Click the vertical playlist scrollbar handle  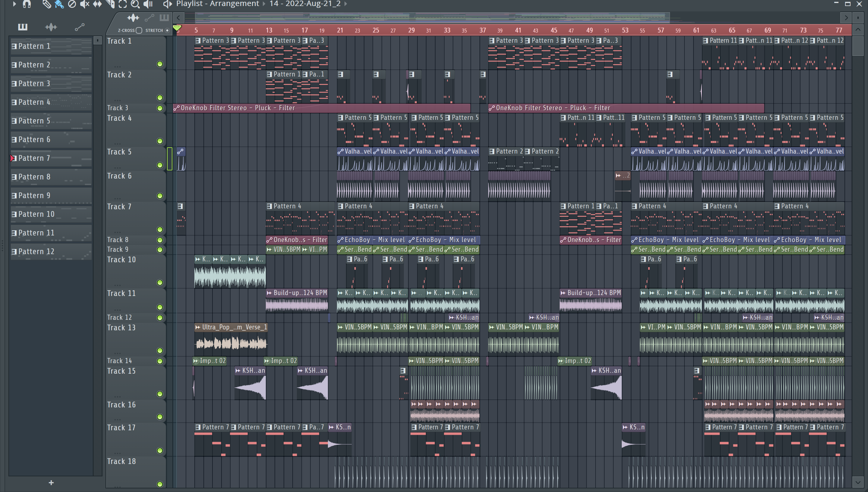858,46
